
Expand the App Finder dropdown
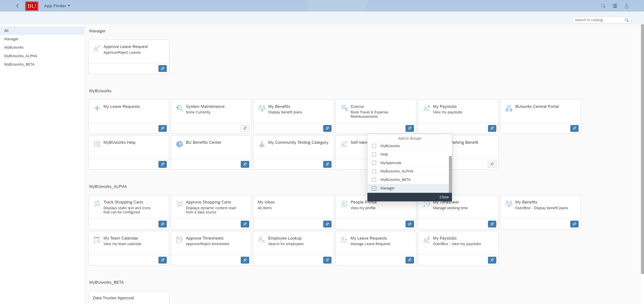point(57,6)
